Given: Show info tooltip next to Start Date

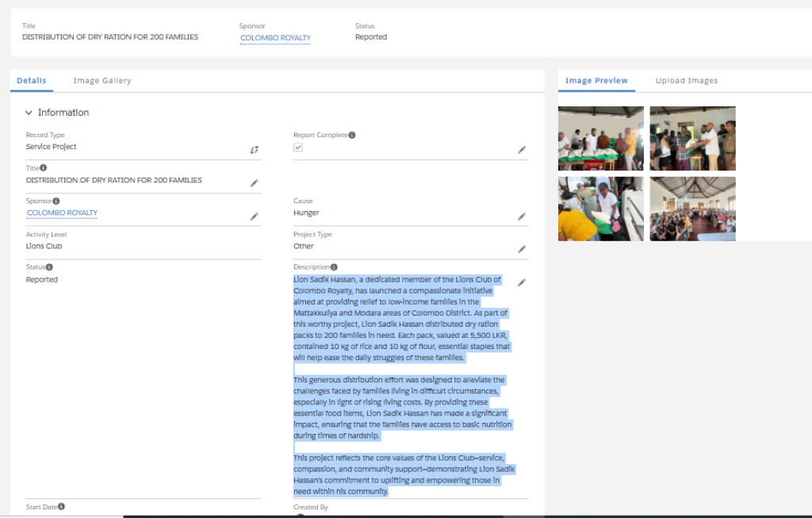Looking at the screenshot, I should click(x=61, y=507).
